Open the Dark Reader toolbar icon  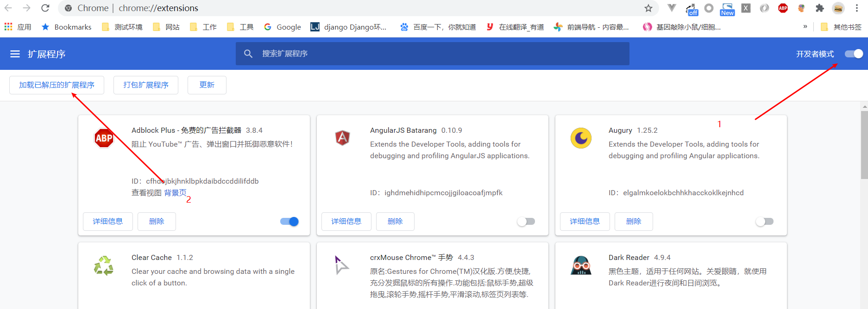tap(764, 8)
